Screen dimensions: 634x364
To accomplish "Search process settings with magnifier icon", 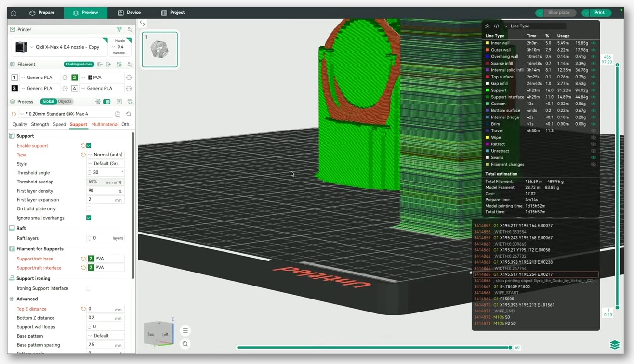I will [x=129, y=114].
